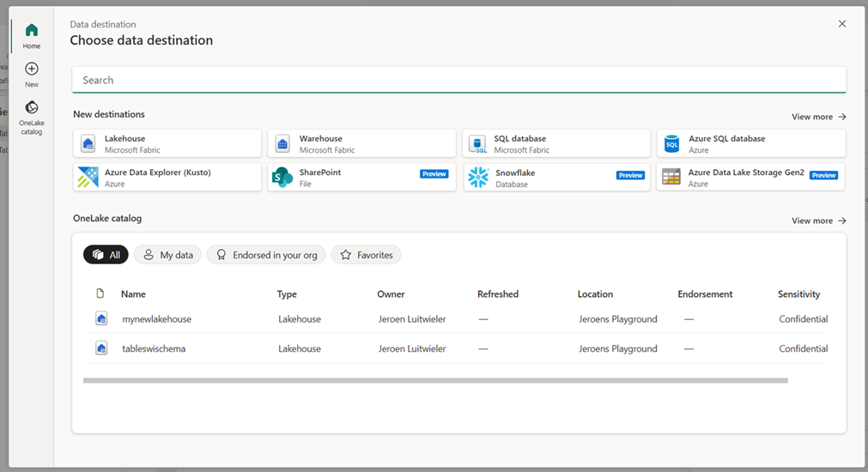Select Azure Data Explorer (Kusto) tile
This screenshot has height=472, width=868.
[x=167, y=178]
